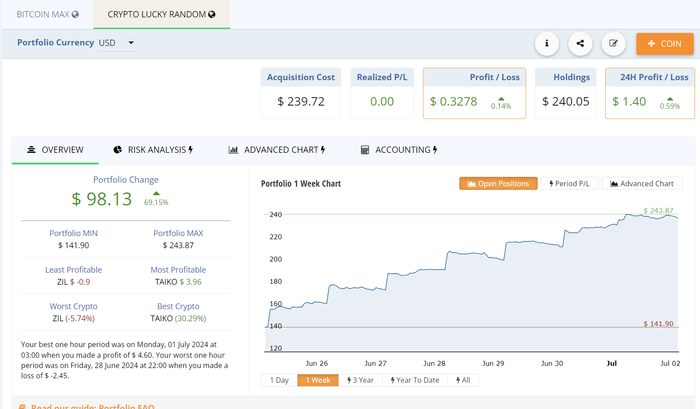
Task: Click the Jun 28 date on chart axis
Action: (434, 363)
